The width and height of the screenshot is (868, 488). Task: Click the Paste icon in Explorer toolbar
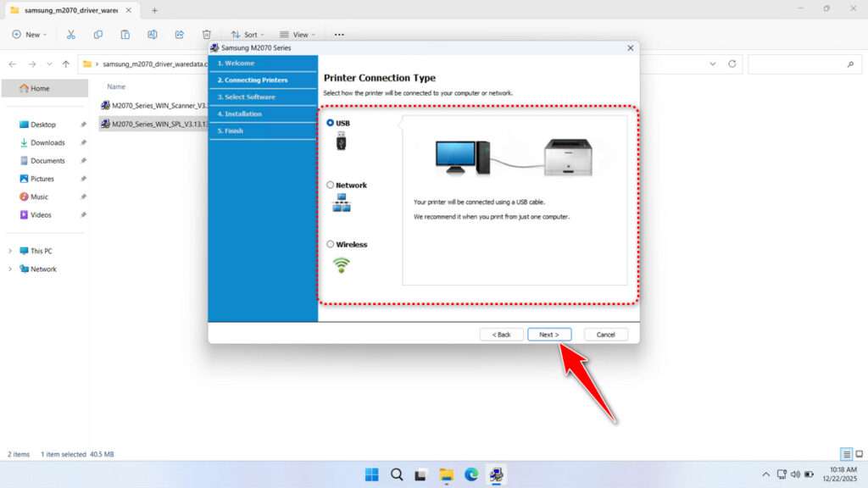point(125,34)
